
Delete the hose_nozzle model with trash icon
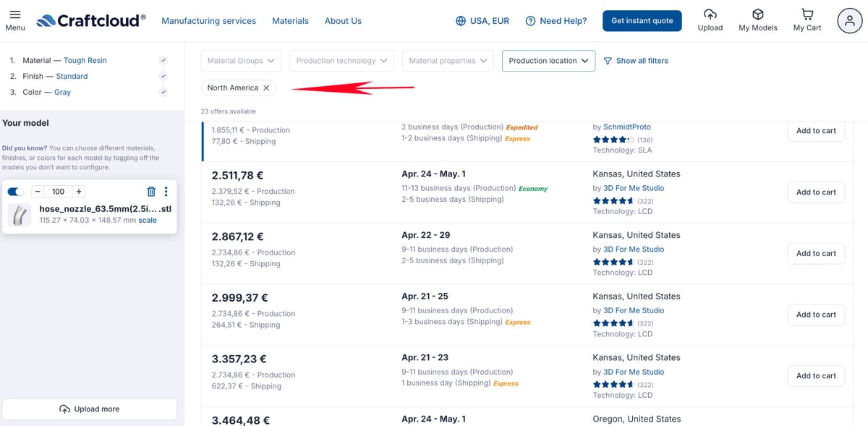click(x=151, y=192)
